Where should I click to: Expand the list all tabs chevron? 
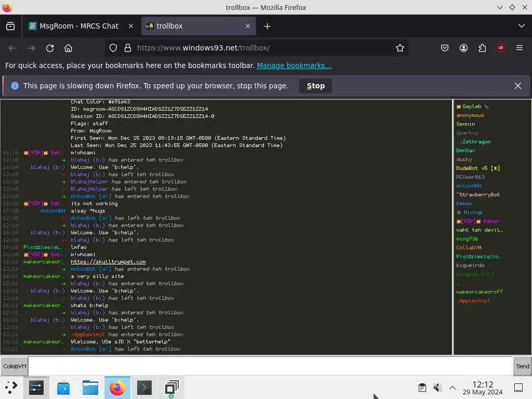coord(522,26)
